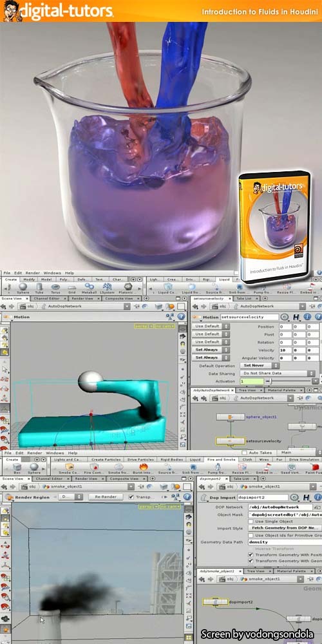The width and height of the screenshot is (322, 644).
Task: Open the Rotation Use Default dropdown
Action: tap(211, 342)
